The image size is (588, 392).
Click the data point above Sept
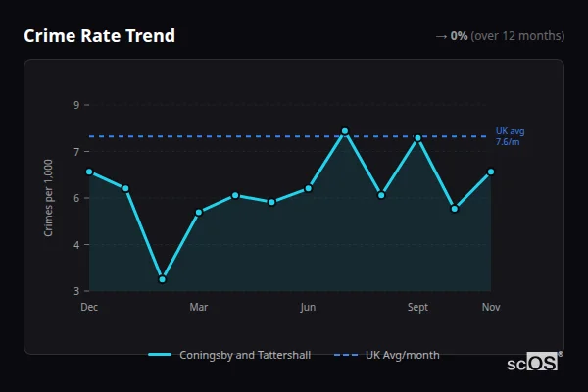coord(418,138)
